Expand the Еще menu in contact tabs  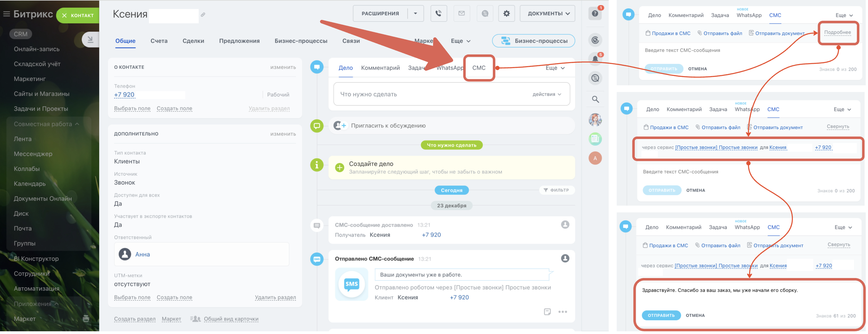pos(460,41)
